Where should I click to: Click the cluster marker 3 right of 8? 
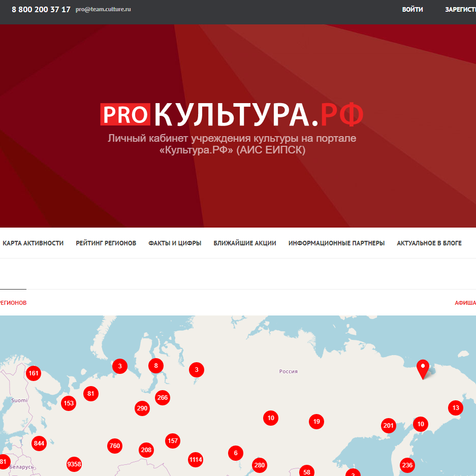pyautogui.click(x=197, y=370)
